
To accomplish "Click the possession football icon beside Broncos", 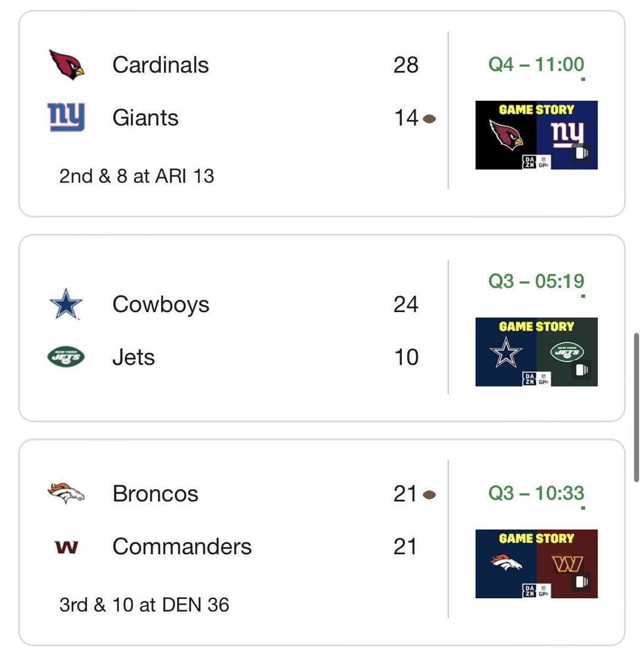I will [429, 495].
